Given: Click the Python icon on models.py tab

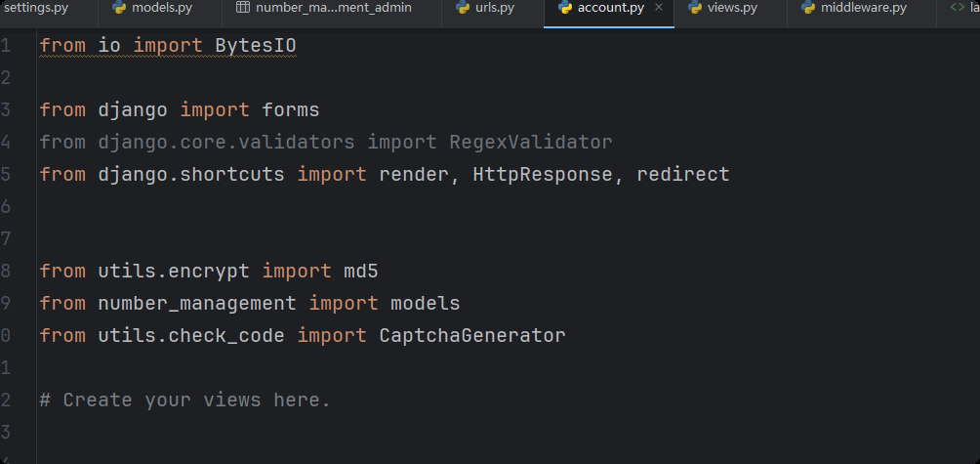Looking at the screenshot, I should 119,8.
